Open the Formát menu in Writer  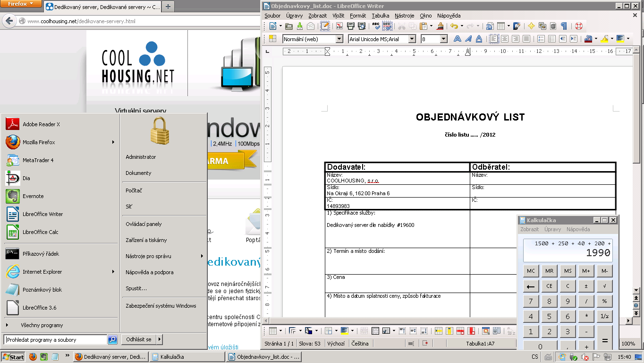(x=358, y=16)
